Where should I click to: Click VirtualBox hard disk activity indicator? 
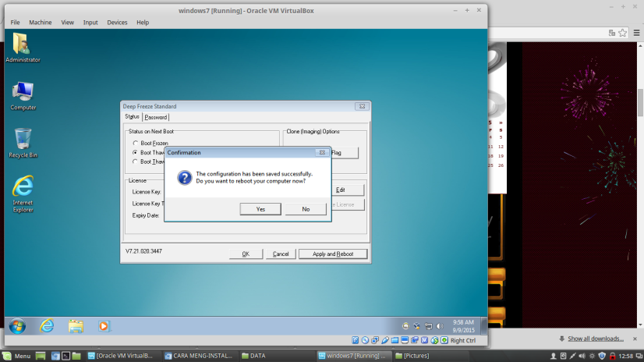click(x=356, y=340)
